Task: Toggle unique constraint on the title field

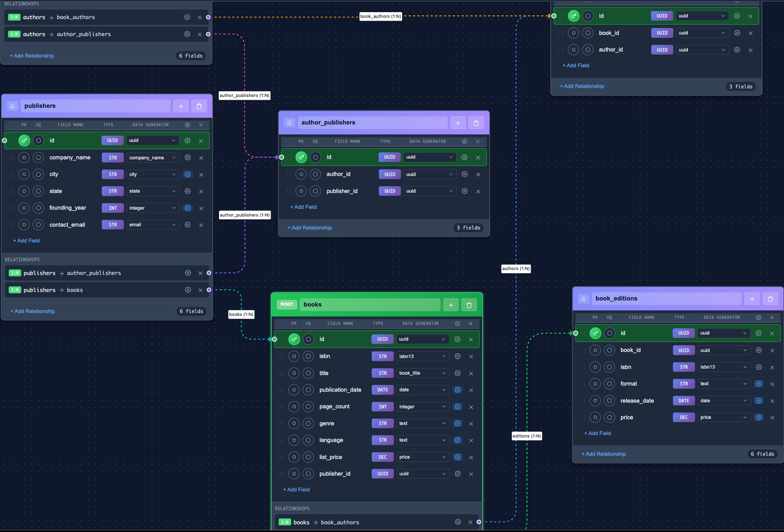Action: (308, 373)
